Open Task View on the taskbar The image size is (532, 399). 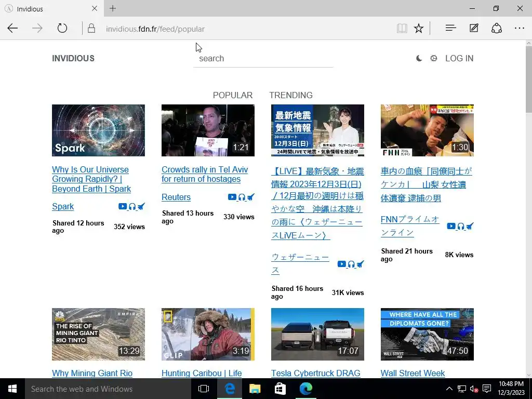[204, 389]
